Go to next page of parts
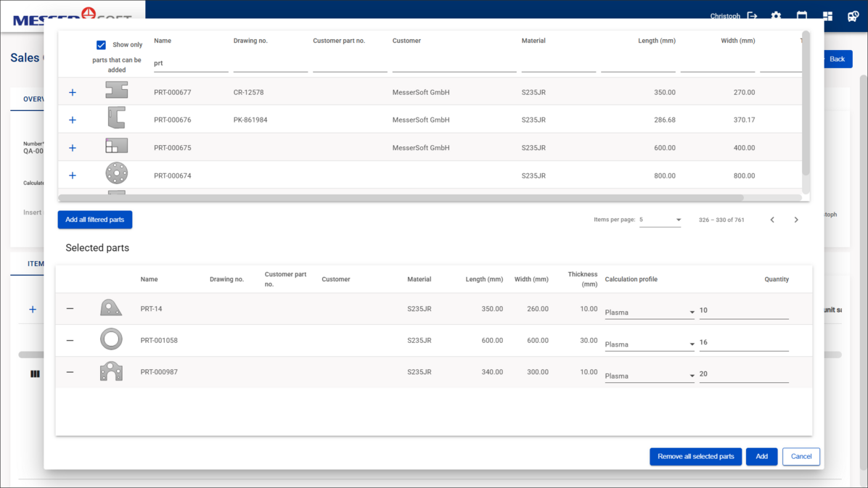868x488 pixels. [x=796, y=220]
